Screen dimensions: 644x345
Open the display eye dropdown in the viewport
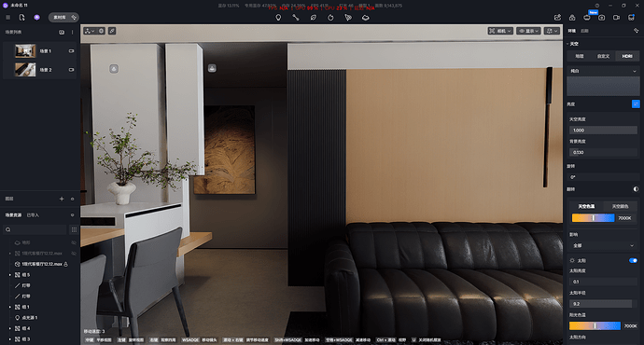(528, 31)
